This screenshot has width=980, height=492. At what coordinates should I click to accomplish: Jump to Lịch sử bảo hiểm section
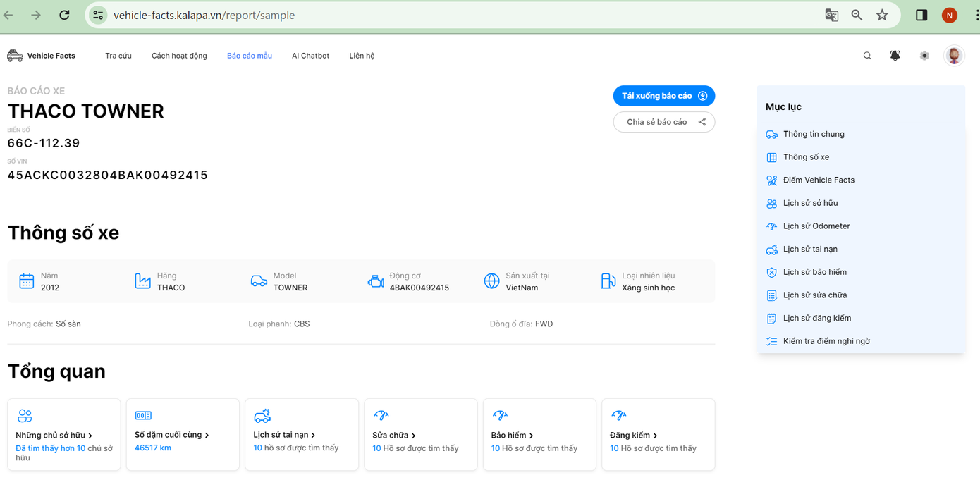click(814, 272)
